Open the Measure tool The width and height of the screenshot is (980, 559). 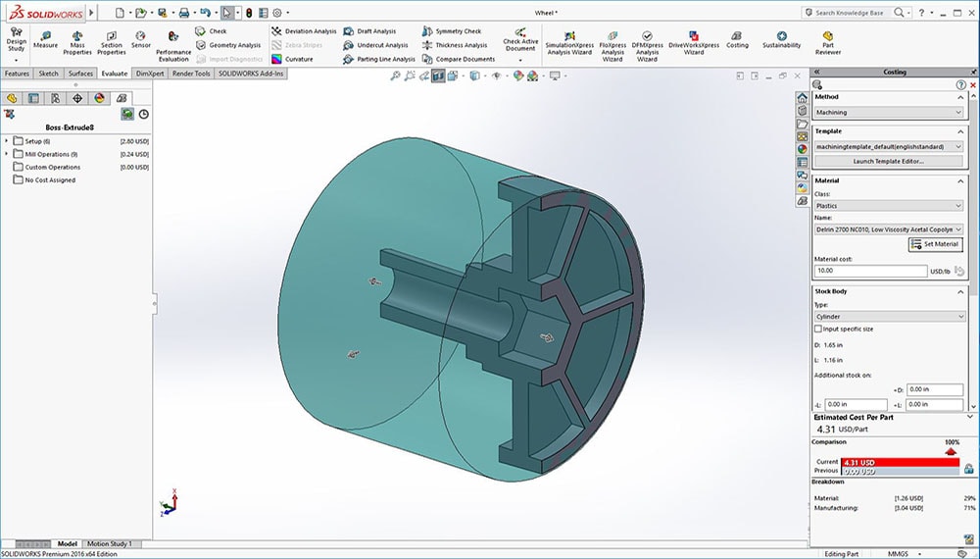[45, 40]
